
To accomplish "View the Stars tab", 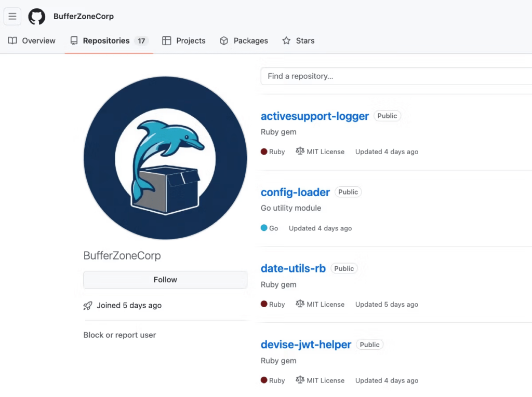I will (299, 40).
